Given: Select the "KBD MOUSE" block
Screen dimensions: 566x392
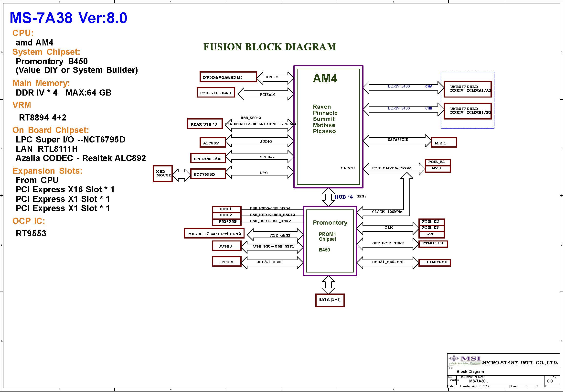Looking at the screenshot, I should click(162, 174).
